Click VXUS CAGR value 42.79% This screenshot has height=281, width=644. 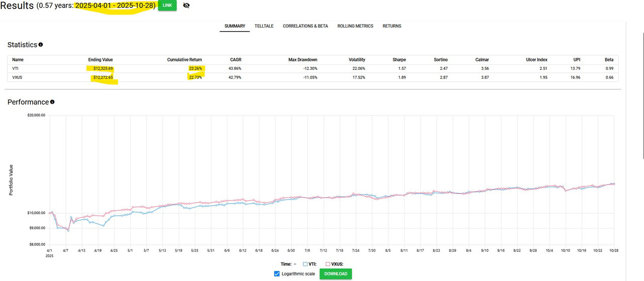(x=235, y=77)
